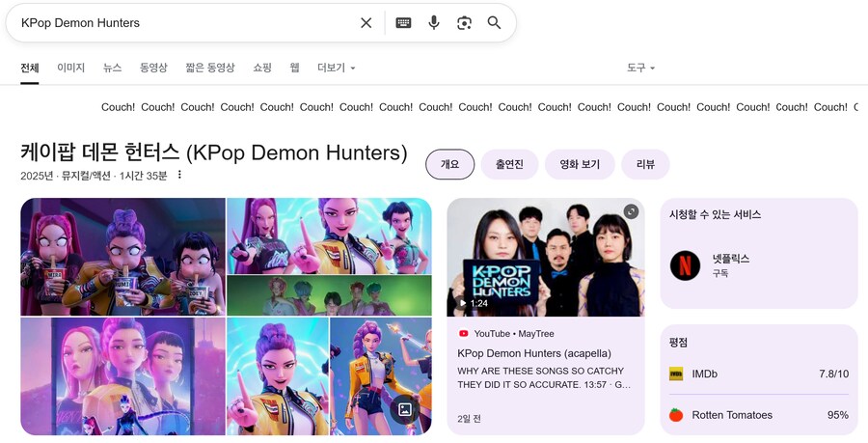868x443 pixels.
Task: Open the Rotten Tomatoes tomato icon
Action: coord(676,415)
